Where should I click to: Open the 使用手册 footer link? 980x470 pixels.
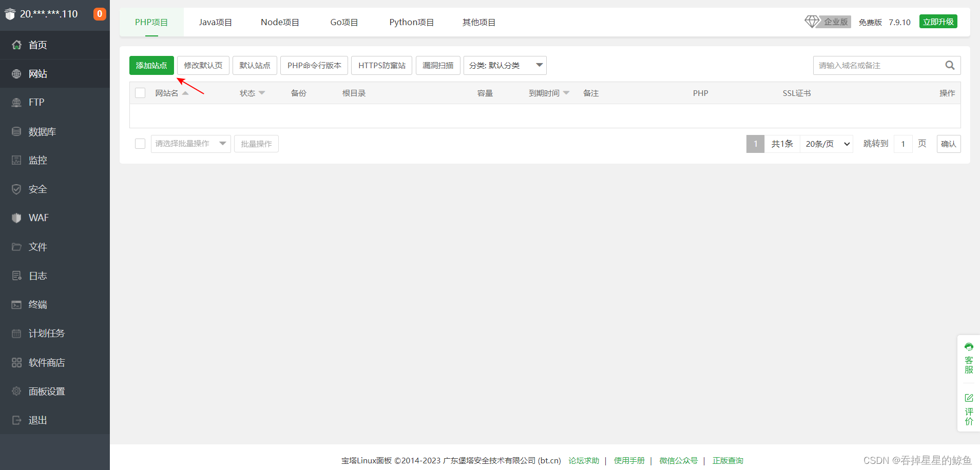click(x=629, y=460)
